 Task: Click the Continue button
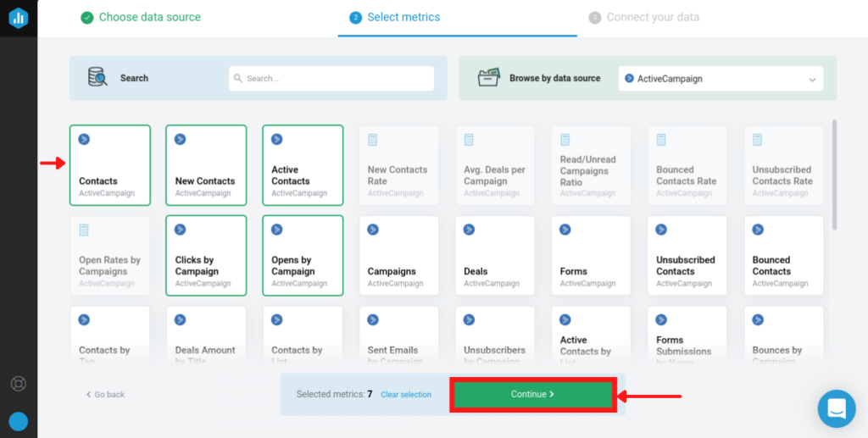pyautogui.click(x=532, y=394)
